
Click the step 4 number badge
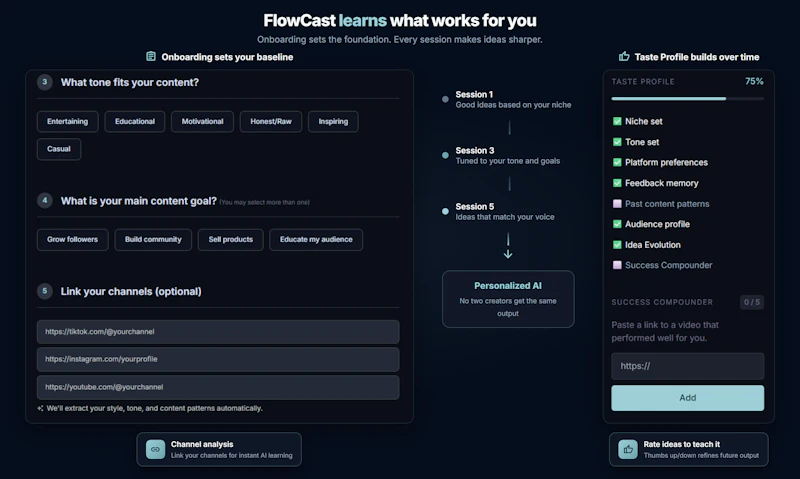coord(45,200)
